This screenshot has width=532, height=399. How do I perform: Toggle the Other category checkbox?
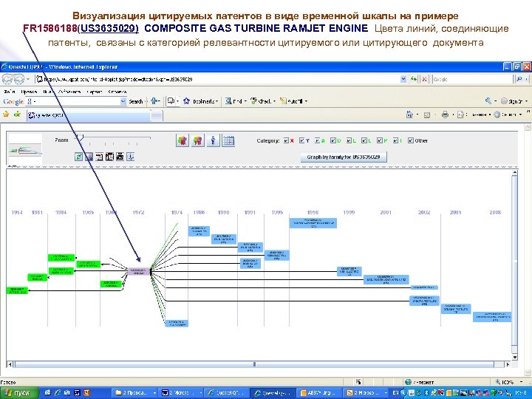pos(411,140)
